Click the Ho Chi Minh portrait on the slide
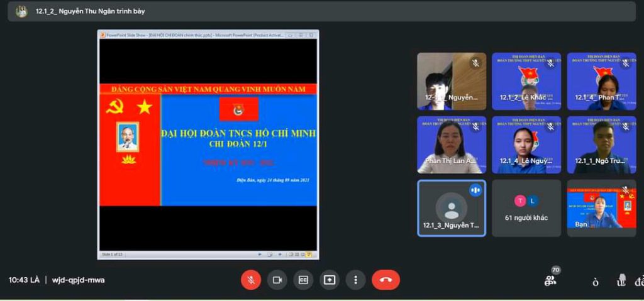 tap(128, 137)
